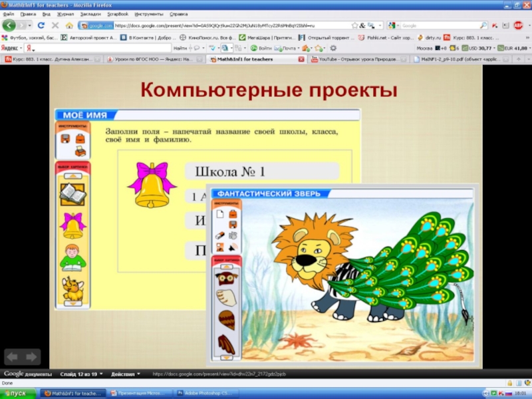Click the red Adblock Plus icon
The width and height of the screenshot is (532, 399).
click(518, 25)
